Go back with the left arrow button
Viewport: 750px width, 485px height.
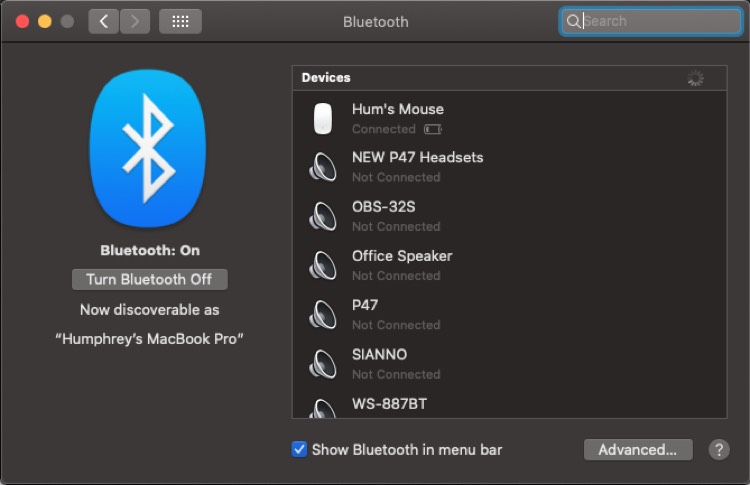point(103,22)
